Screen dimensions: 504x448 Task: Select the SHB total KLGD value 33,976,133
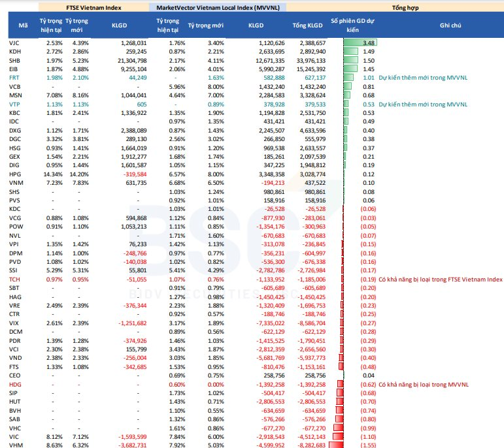click(308, 60)
